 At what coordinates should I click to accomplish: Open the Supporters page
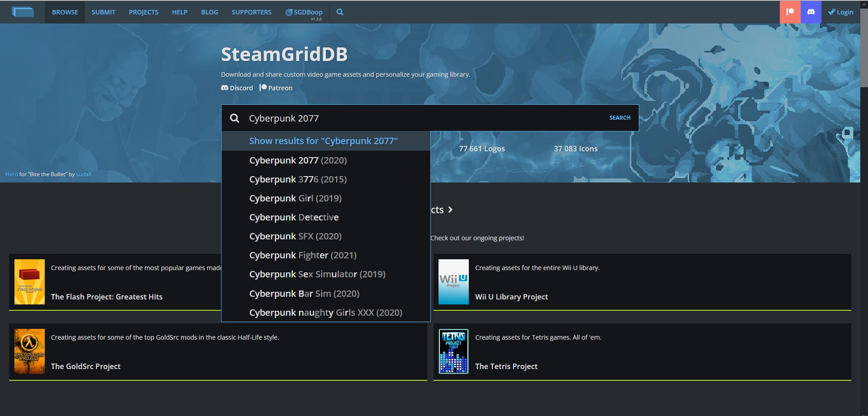[252, 12]
